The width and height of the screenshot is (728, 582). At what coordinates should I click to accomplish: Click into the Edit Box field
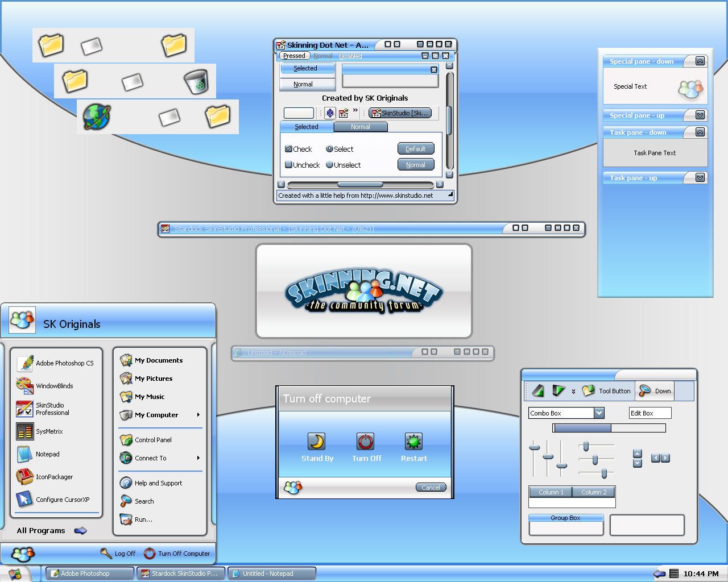coord(650,413)
